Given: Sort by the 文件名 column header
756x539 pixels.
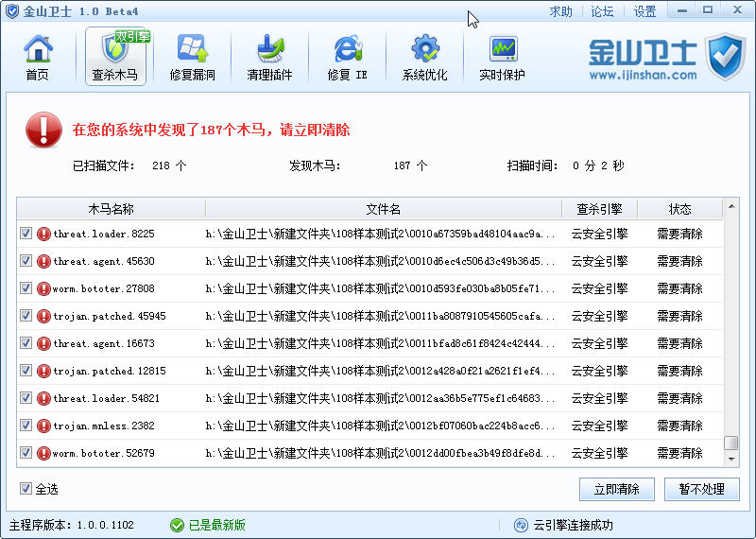Looking at the screenshot, I should 384,209.
